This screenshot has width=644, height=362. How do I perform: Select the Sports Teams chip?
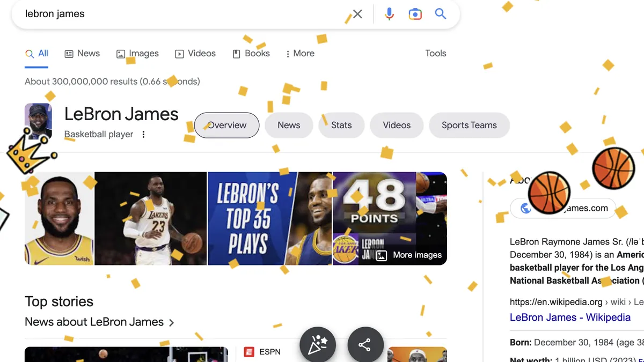coord(469,125)
